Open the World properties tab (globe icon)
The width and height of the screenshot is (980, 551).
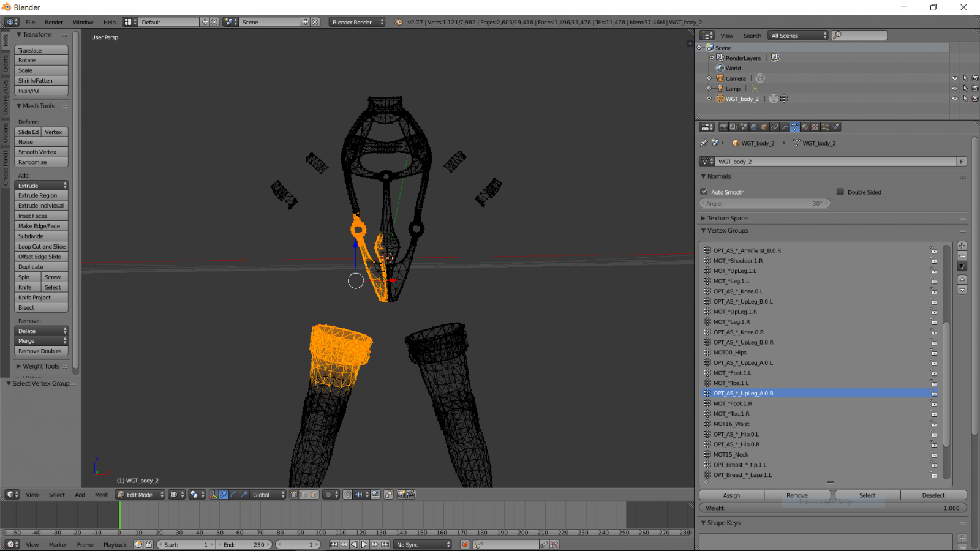click(x=754, y=127)
